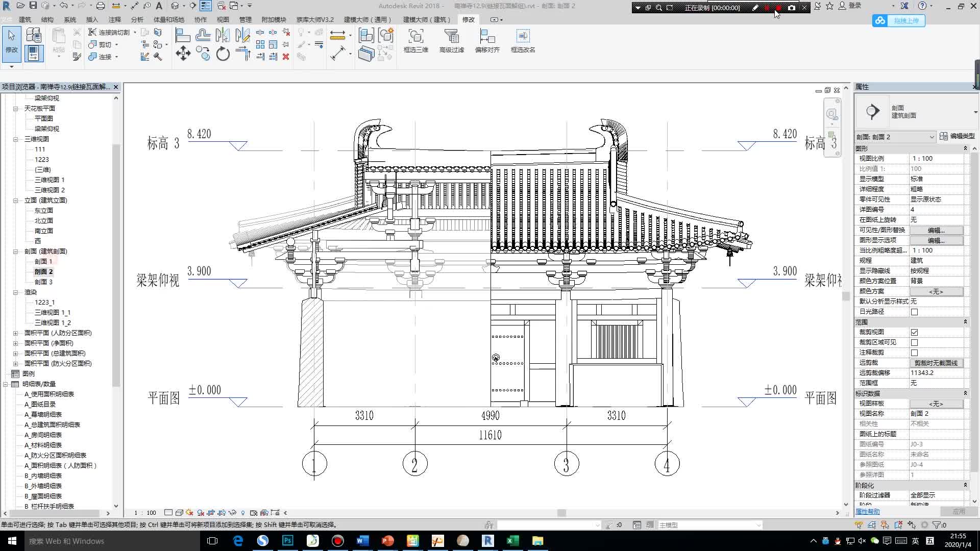The image size is (980, 551).
Task: Open the 属性帮助 link
Action: pyautogui.click(x=867, y=511)
